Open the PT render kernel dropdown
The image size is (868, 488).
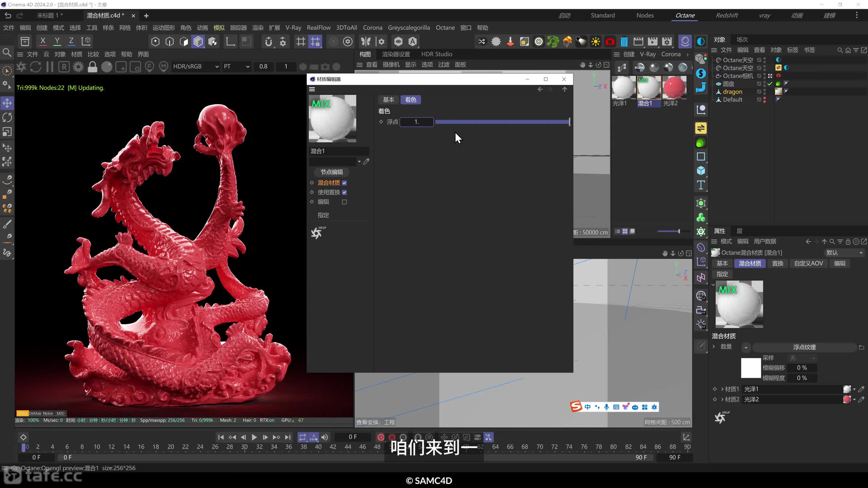236,67
